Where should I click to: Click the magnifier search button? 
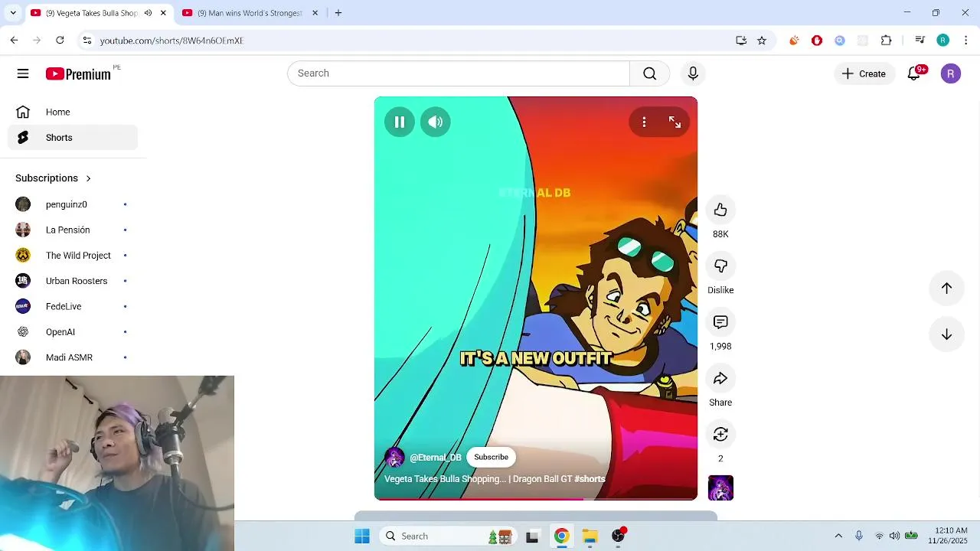[x=649, y=73]
